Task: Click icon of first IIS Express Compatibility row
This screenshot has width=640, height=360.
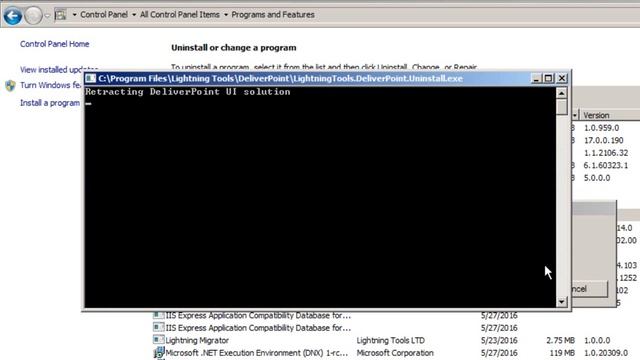Action: point(158,315)
